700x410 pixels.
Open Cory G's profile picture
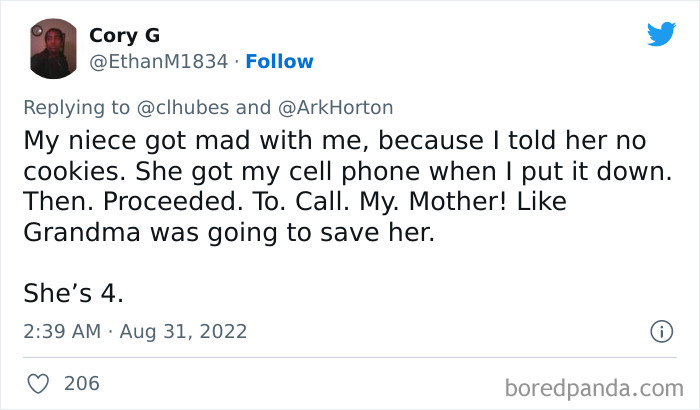coord(53,49)
